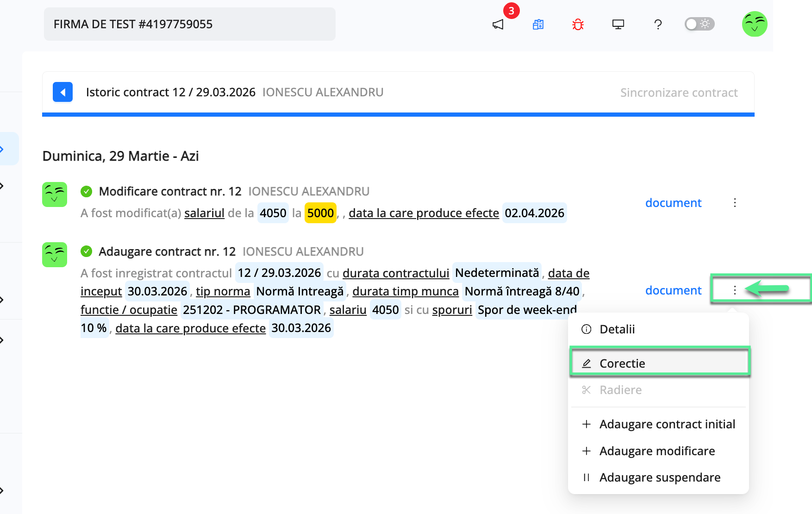Viewport: 812px width, 514px height.
Task: Click the monitor screen icon
Action: tap(618, 24)
